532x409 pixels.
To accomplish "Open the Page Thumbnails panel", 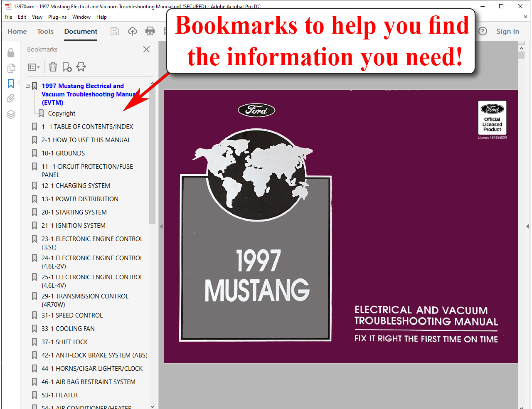I will click(11, 68).
